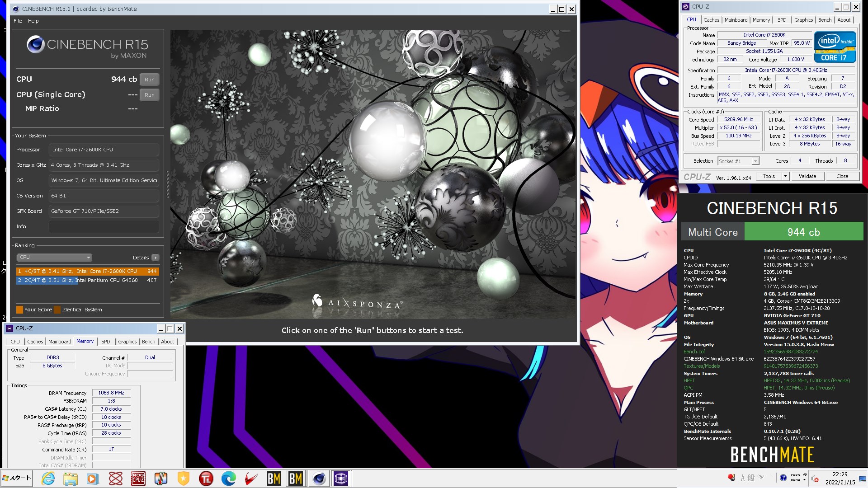Switch to Mainboard tab in top CPU-Z window
The width and height of the screenshot is (868, 488).
pos(736,20)
